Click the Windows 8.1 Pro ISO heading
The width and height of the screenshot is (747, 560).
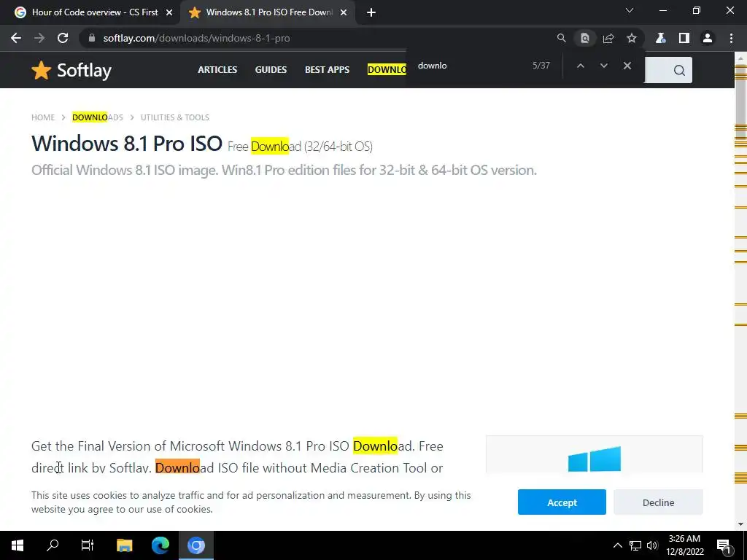click(x=127, y=144)
